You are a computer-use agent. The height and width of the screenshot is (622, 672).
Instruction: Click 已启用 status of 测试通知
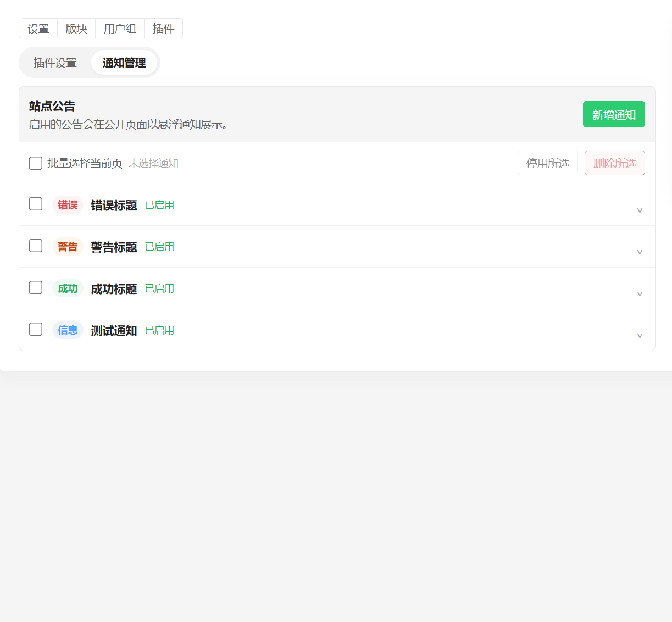[x=159, y=330]
